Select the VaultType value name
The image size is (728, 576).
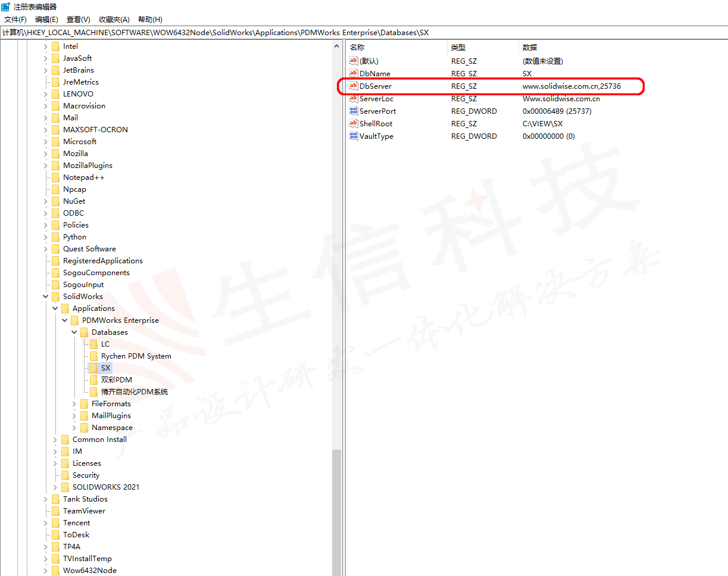point(376,136)
